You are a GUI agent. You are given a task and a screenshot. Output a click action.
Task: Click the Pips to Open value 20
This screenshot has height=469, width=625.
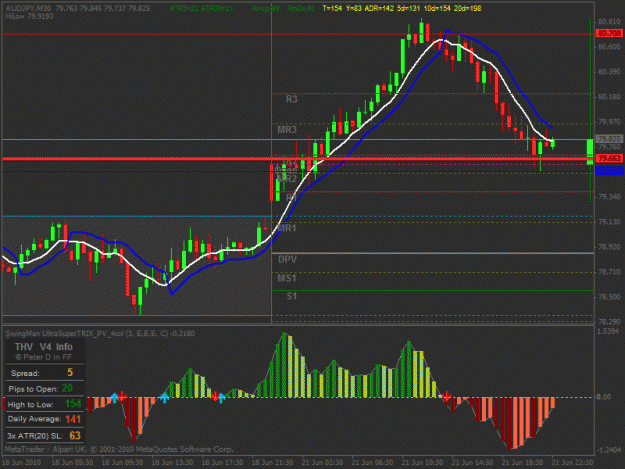tap(67, 388)
